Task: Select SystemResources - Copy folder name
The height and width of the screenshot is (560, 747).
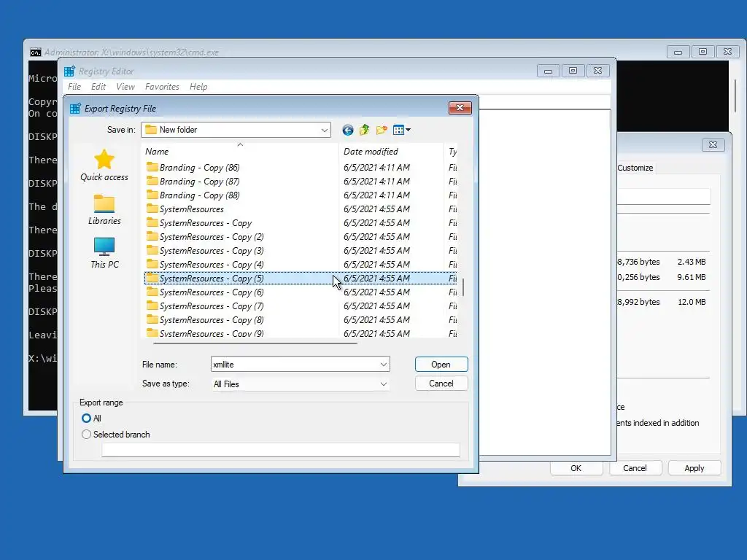Action: click(x=205, y=223)
